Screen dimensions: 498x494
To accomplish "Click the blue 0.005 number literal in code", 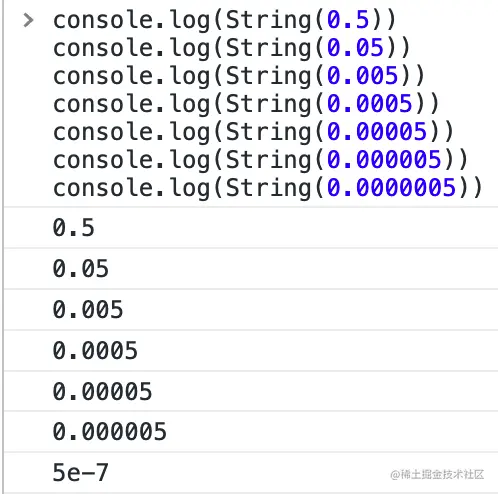I will (363, 76).
